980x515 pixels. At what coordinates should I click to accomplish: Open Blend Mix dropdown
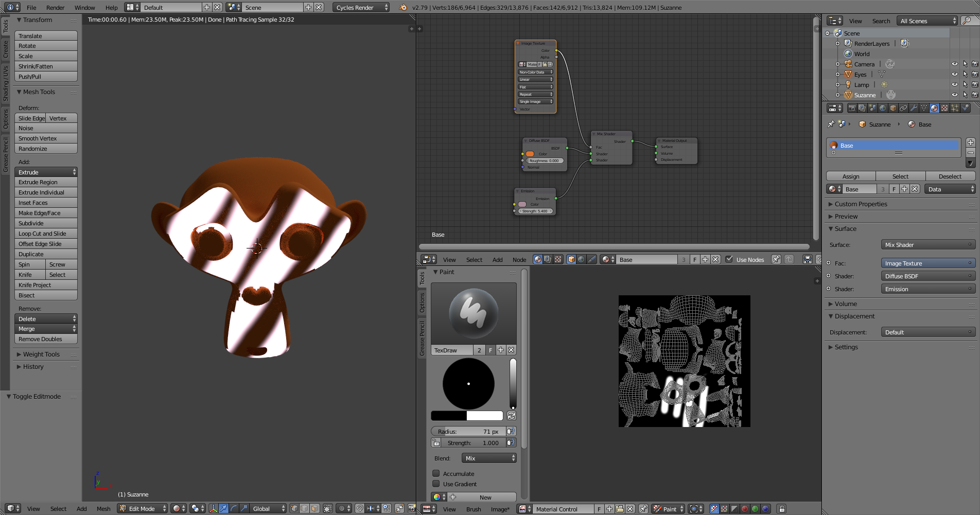pyautogui.click(x=489, y=458)
